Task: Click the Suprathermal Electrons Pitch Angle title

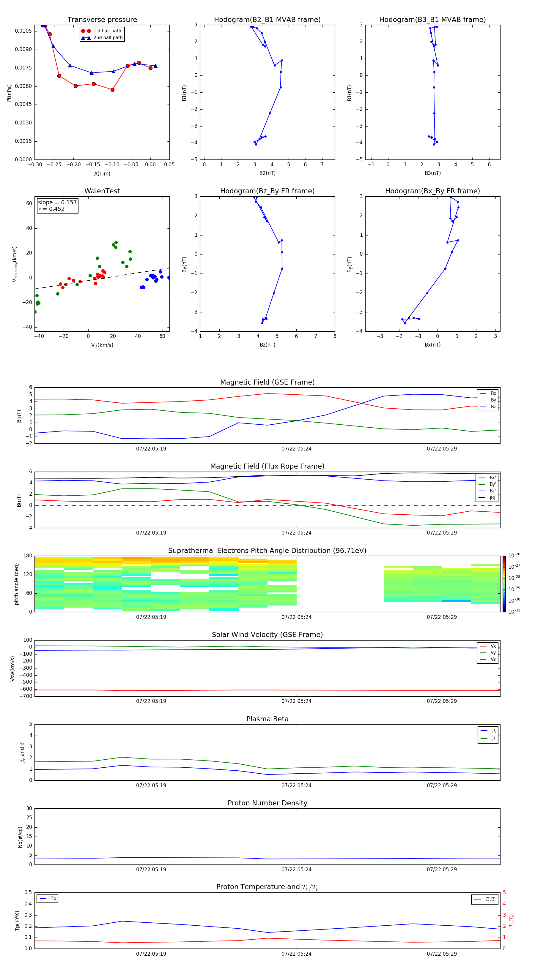Action: [x=267, y=551]
